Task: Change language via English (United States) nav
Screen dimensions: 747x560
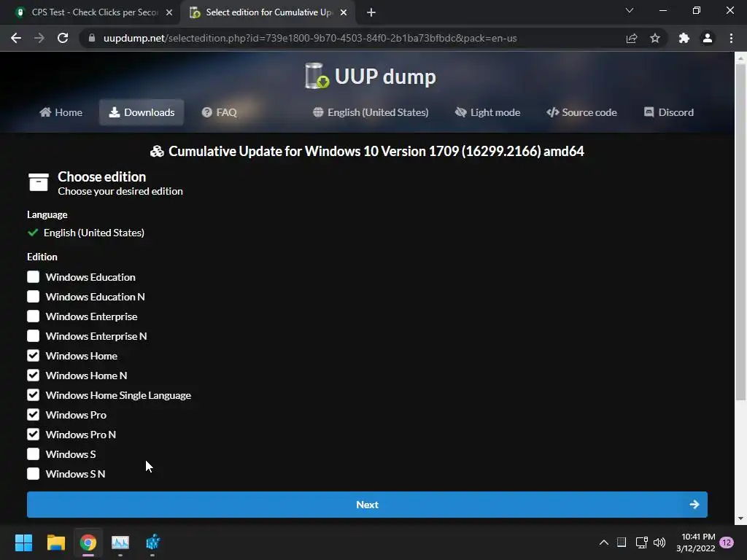Action: [371, 112]
